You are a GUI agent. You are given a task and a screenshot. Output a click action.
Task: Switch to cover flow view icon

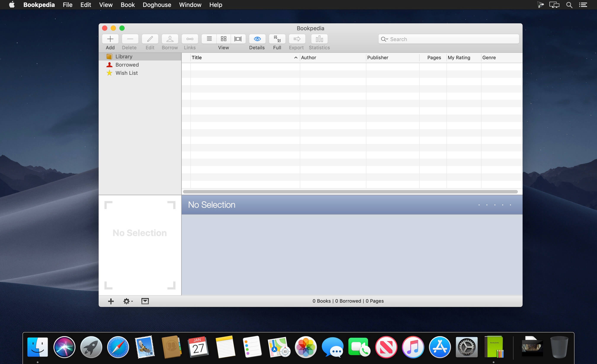pos(238,39)
